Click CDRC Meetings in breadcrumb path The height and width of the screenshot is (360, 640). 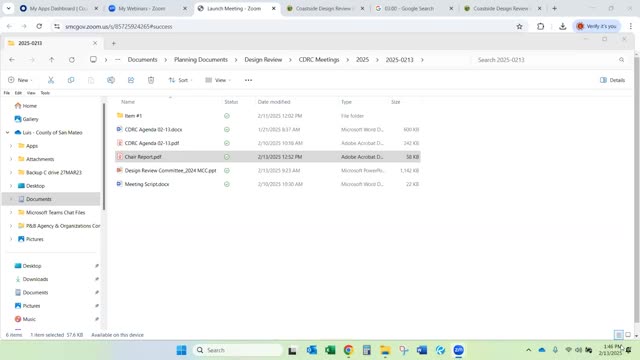[x=319, y=60]
